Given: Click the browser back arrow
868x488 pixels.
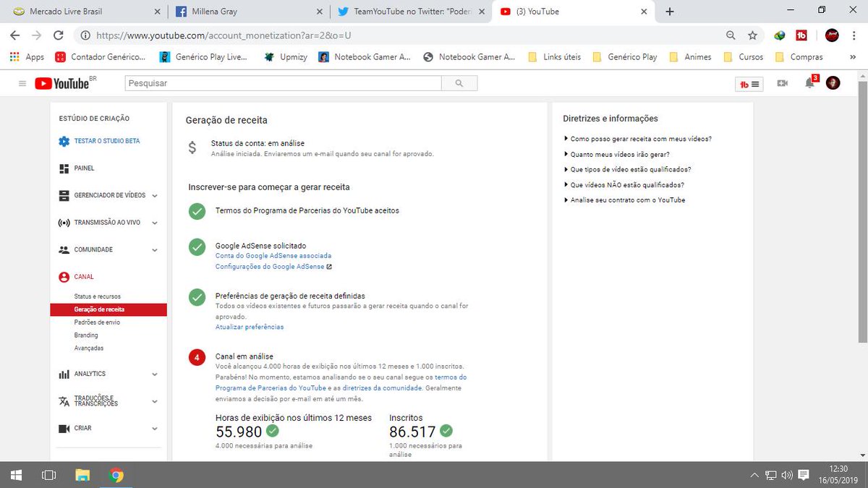Looking at the screenshot, I should pos(14,35).
